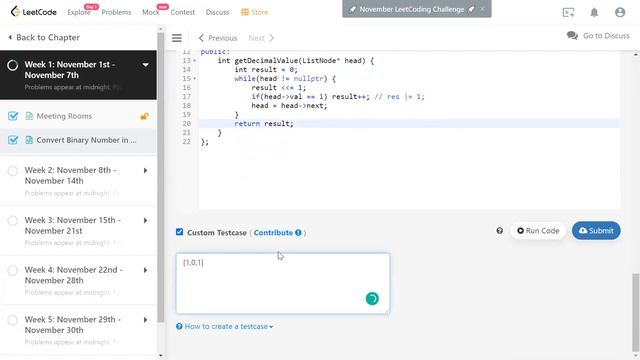Click the unlocked padlock icon on Meeting Rooms

(144, 116)
